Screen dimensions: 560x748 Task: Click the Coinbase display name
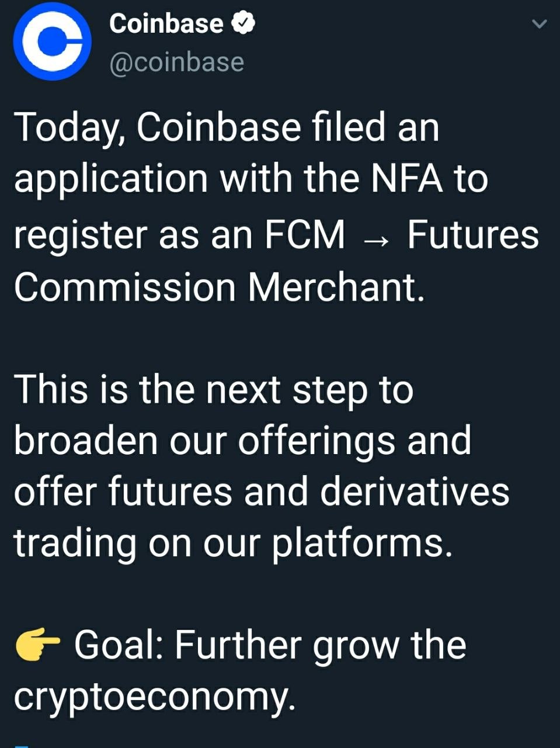click(166, 23)
